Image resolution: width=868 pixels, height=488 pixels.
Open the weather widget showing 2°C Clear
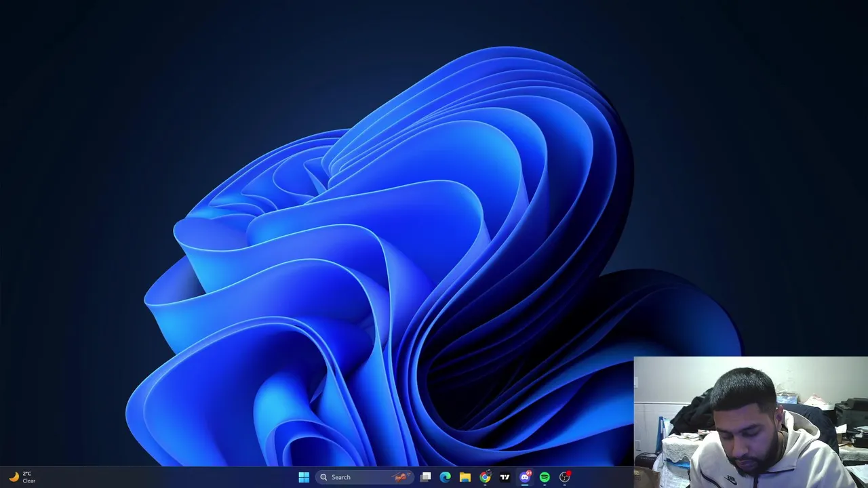[22, 477]
